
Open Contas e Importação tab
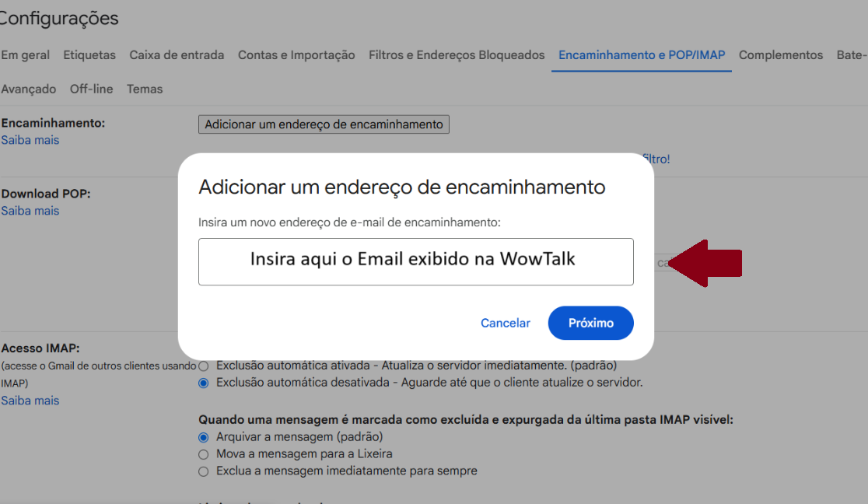[296, 55]
